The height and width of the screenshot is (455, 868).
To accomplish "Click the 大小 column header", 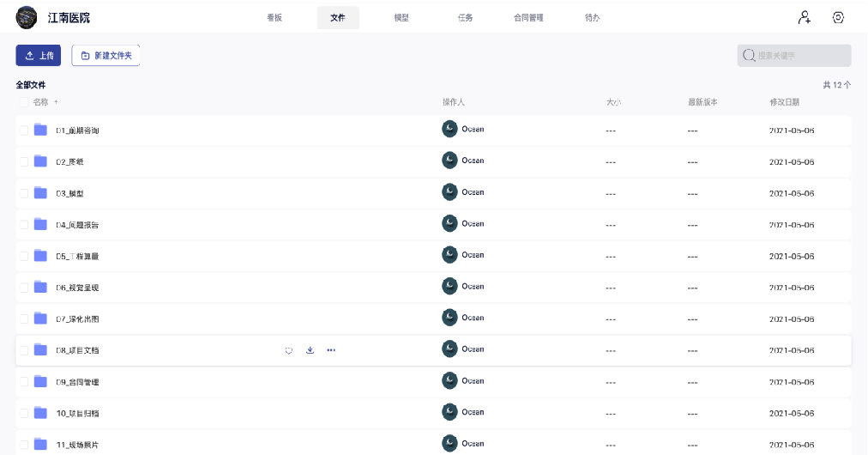I will coord(613,102).
